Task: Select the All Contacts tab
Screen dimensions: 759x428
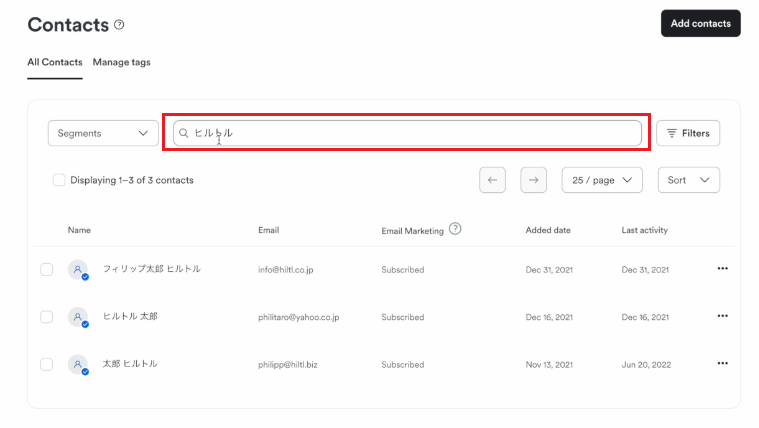Action: click(x=55, y=62)
